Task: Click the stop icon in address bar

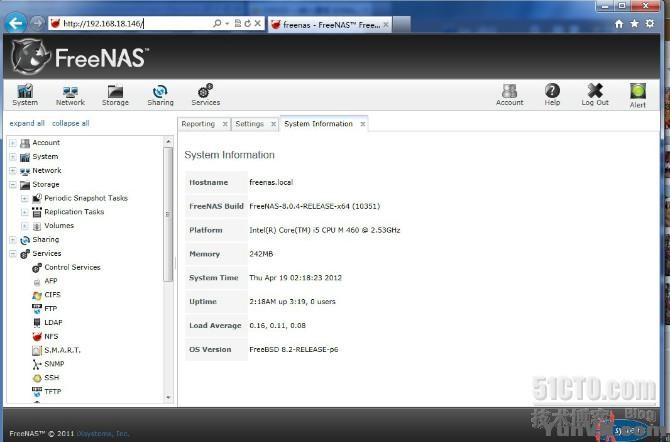Action: coord(258,24)
